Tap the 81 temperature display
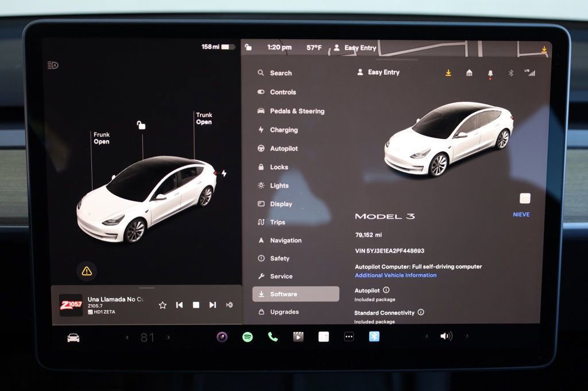588x391 pixels. click(x=148, y=338)
